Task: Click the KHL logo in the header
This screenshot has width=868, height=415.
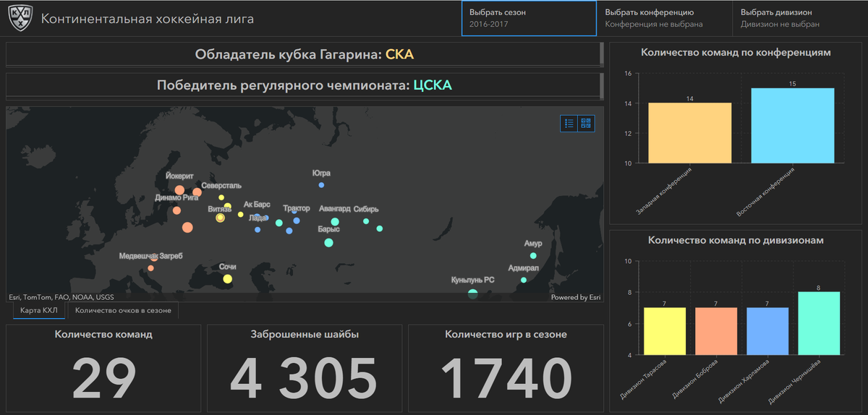Action: [x=20, y=19]
